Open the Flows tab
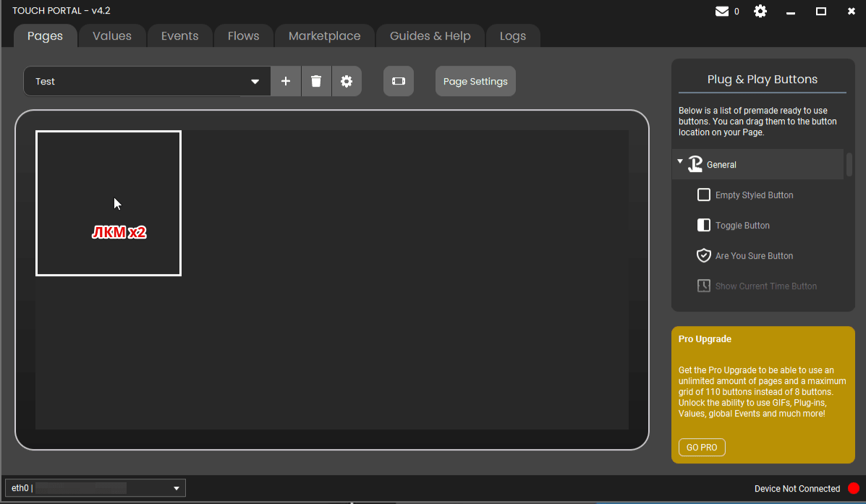The image size is (866, 504). [x=244, y=36]
